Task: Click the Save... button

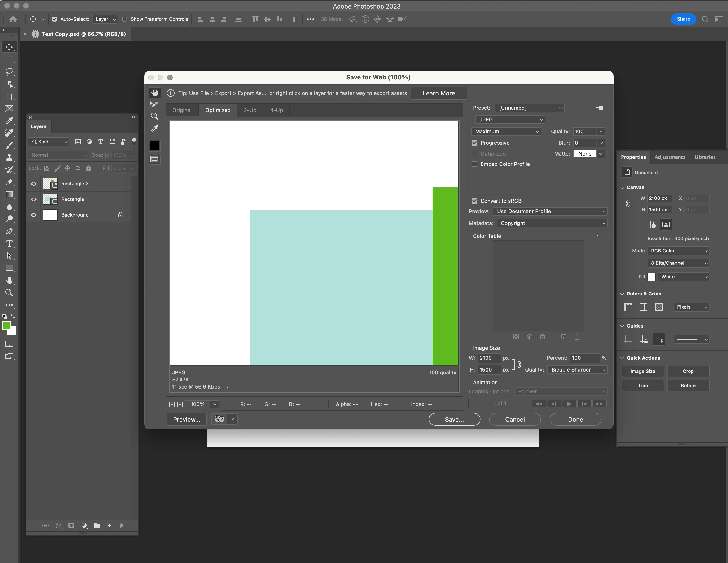Action: [454, 420]
